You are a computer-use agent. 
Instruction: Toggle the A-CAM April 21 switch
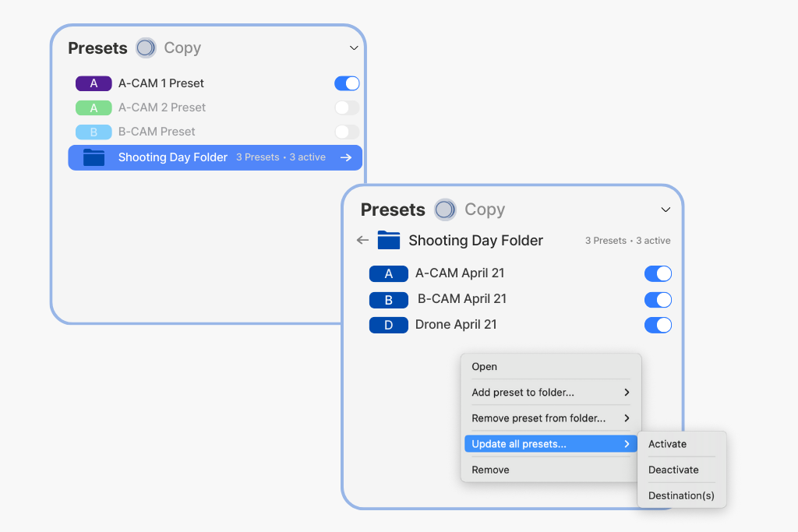pyautogui.click(x=658, y=273)
